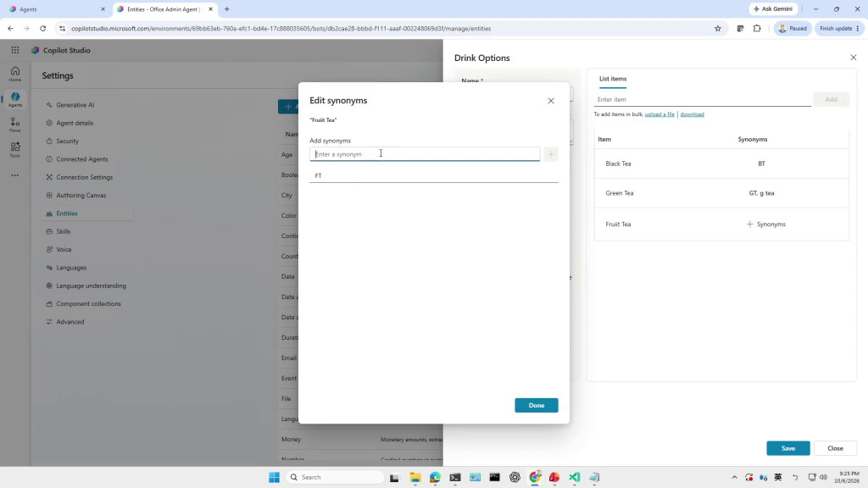
Task: Click the Add item button
Action: click(831, 100)
